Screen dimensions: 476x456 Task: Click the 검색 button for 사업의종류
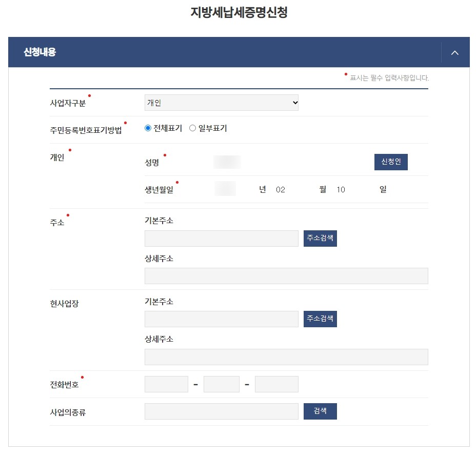pos(320,411)
